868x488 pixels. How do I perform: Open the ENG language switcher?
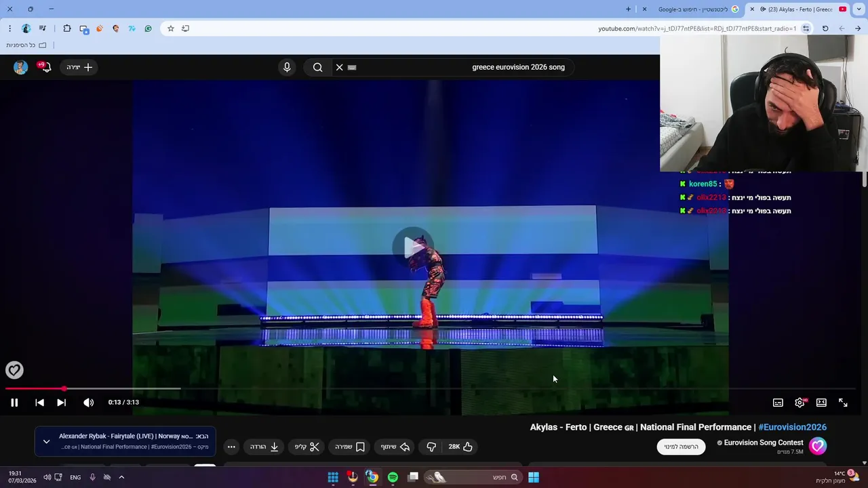[x=75, y=477]
